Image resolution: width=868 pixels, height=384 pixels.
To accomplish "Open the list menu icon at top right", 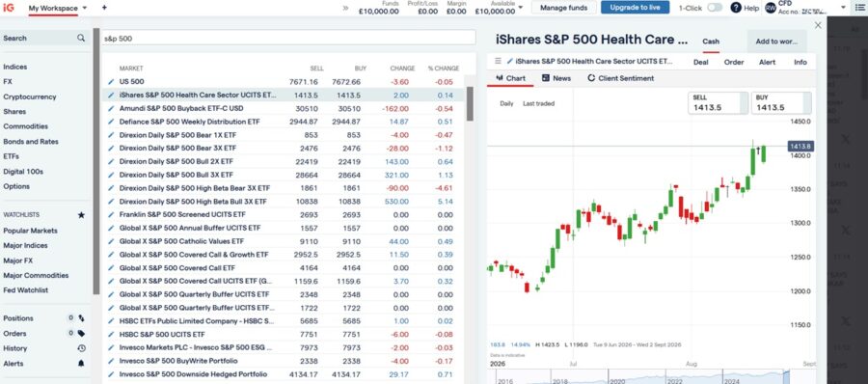I will coord(859,8).
